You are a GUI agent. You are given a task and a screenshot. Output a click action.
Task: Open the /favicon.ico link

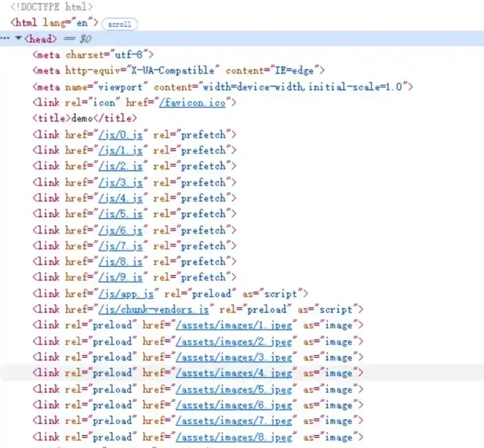tap(192, 102)
